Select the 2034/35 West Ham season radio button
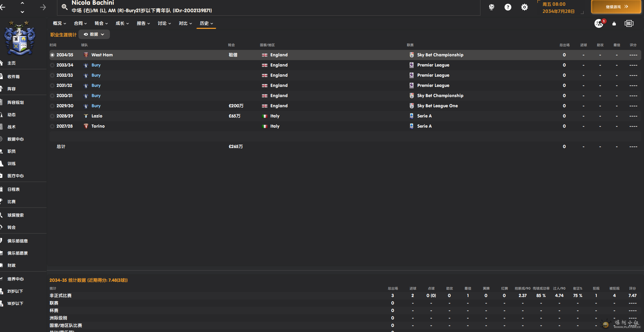Image resolution: width=644 pixels, height=332 pixels. 52,55
